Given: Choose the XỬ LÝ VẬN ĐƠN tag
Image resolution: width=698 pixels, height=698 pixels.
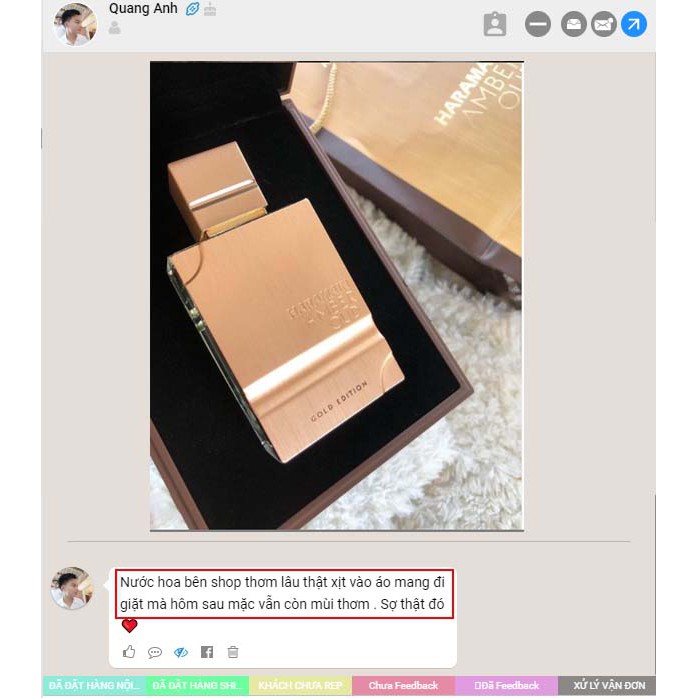Looking at the screenshot, I should coord(607,685).
